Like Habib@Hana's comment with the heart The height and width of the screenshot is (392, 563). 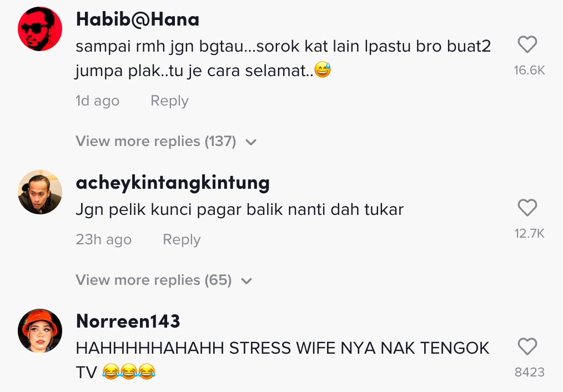(527, 44)
